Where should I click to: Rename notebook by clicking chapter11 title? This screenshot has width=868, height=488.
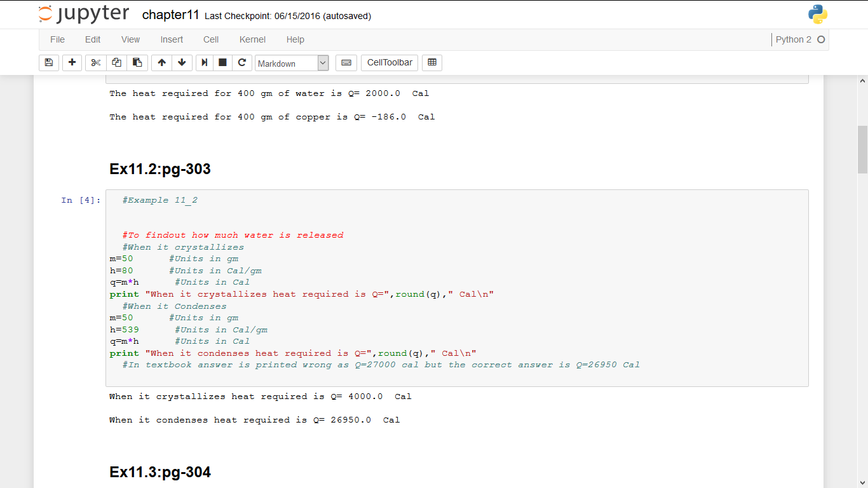[170, 15]
